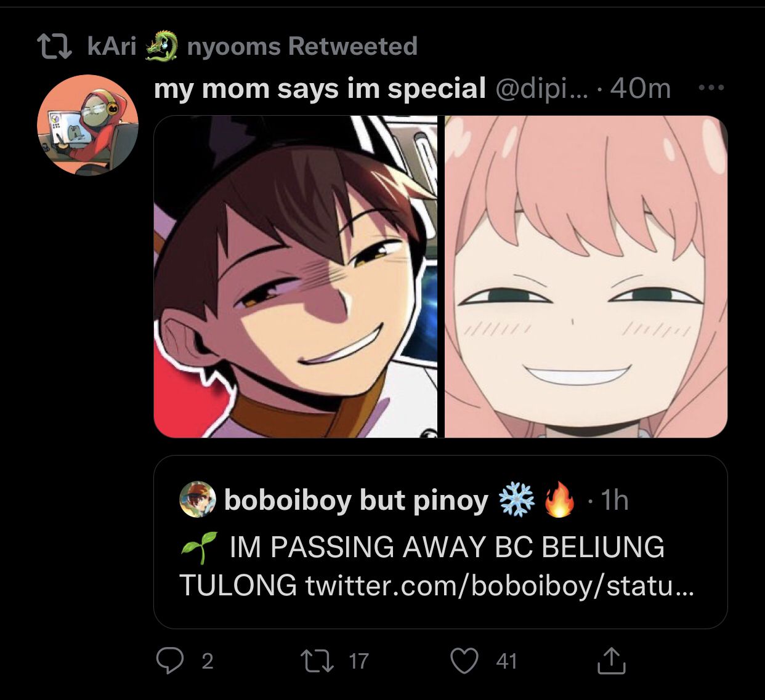The image size is (765, 700).
Task: Open boboiboy but pinoy small avatar
Action: (197, 499)
